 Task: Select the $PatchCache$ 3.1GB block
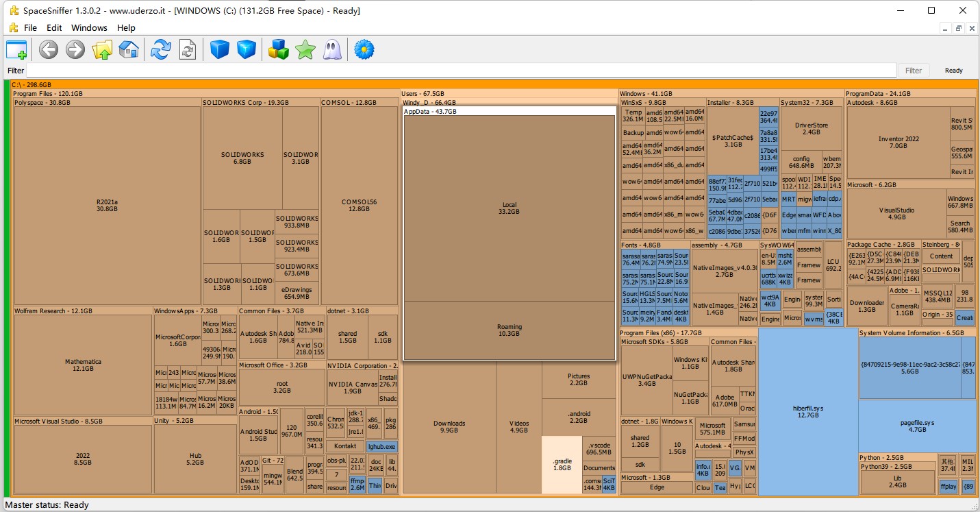[x=733, y=141]
